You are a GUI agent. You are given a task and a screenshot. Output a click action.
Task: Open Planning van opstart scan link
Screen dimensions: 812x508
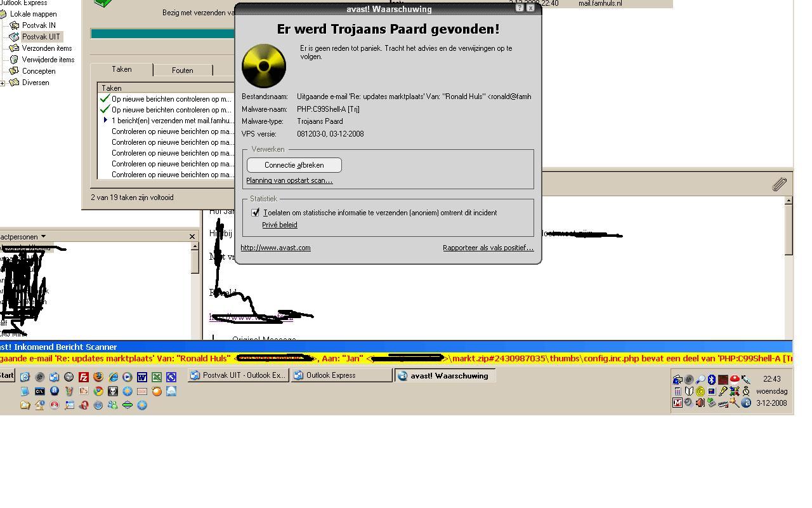click(289, 180)
